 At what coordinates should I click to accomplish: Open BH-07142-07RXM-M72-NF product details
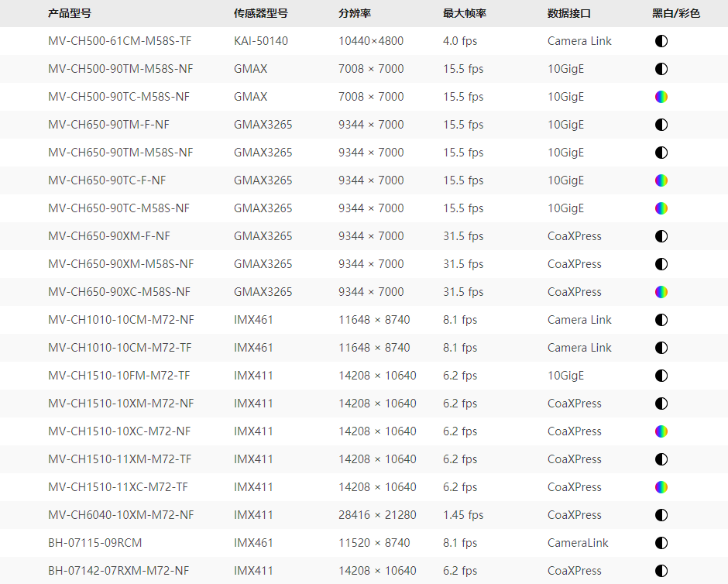(118, 571)
